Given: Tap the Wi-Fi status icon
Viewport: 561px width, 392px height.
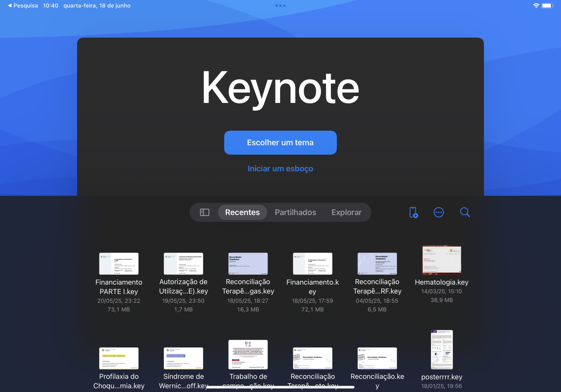Looking at the screenshot, I should click(x=536, y=6).
